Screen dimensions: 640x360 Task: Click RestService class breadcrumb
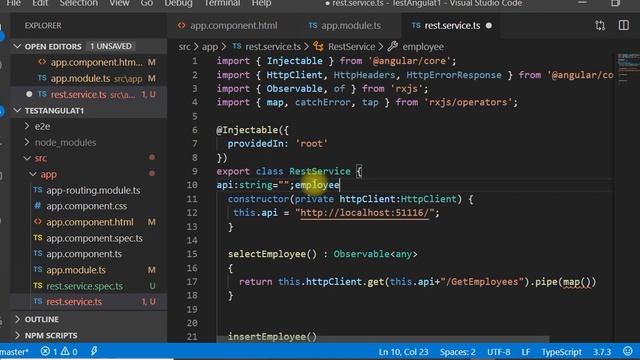pos(351,47)
